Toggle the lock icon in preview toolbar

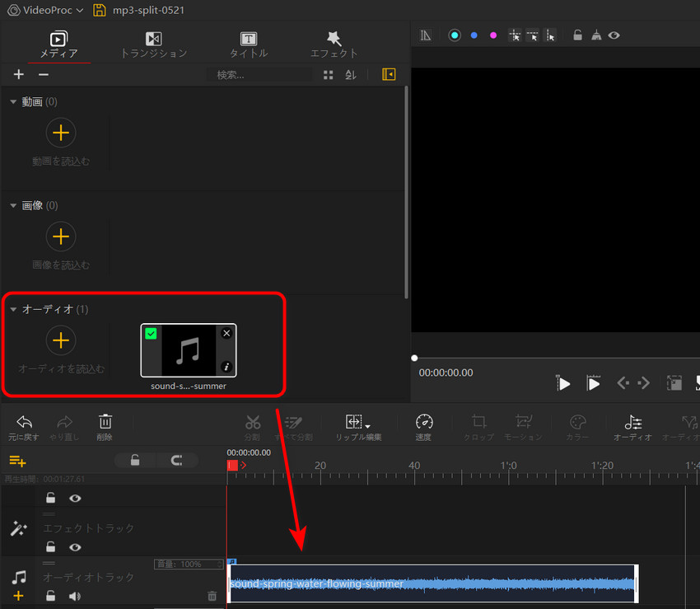[577, 35]
